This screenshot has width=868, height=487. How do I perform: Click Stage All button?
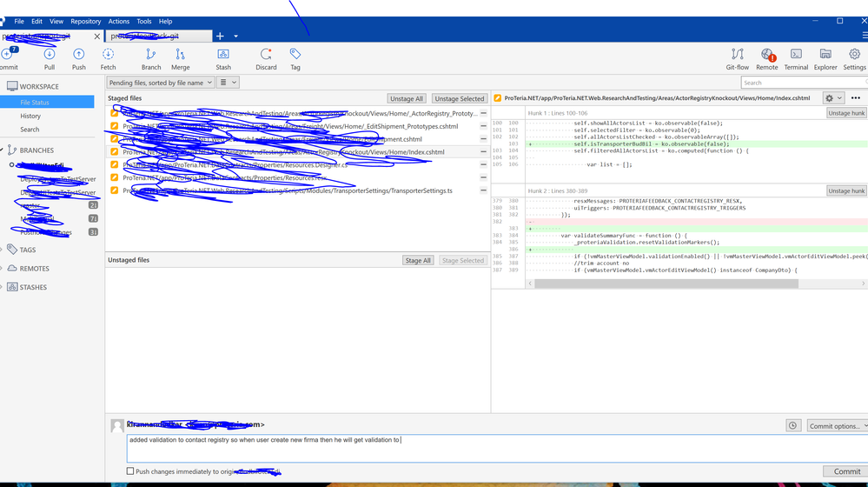coord(418,260)
